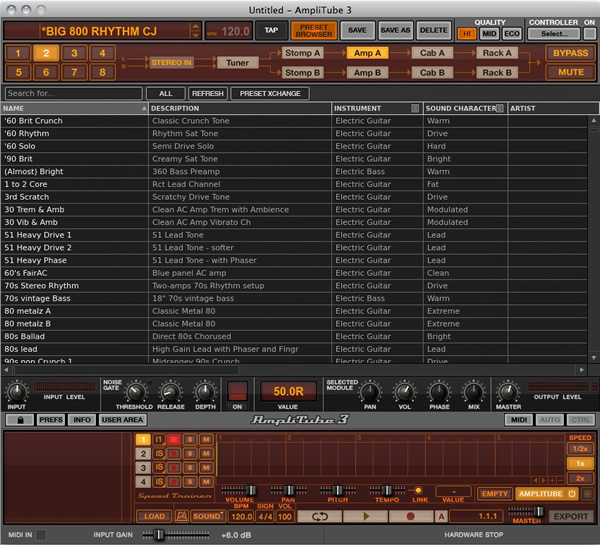The width and height of the screenshot is (600, 545).
Task: Click the recorder's red record button
Action: coord(411,516)
